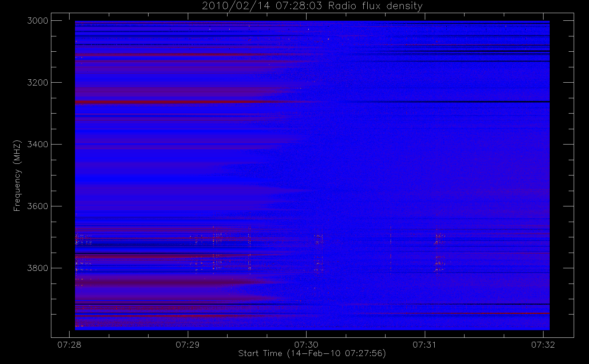Select the 07:31 time tick label

(x=425, y=345)
